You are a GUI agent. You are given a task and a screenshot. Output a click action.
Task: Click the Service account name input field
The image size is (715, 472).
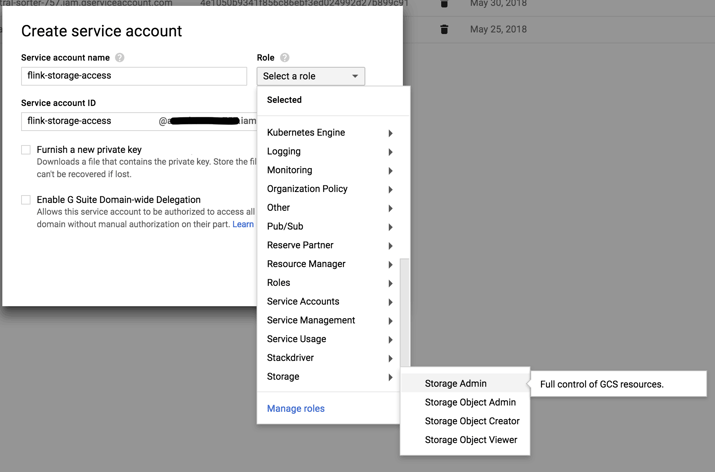point(134,76)
